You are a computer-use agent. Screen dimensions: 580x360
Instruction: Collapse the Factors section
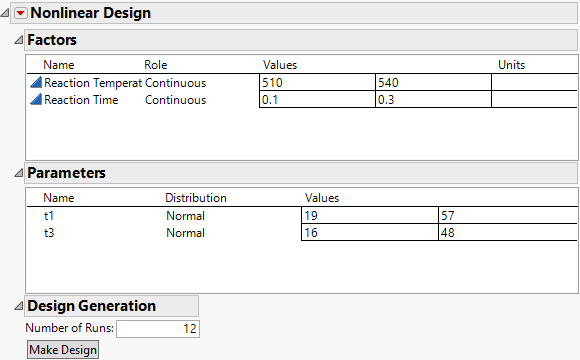pyautogui.click(x=18, y=40)
